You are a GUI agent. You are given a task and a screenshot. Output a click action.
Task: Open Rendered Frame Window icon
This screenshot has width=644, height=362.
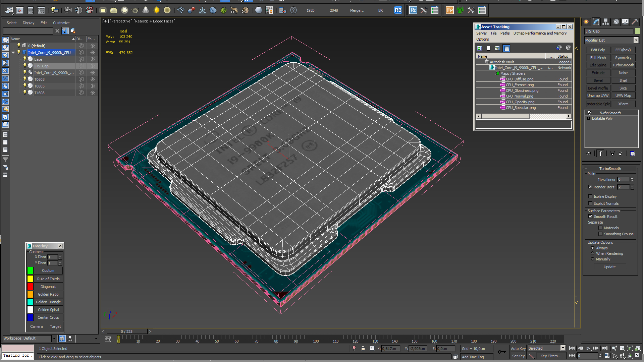point(20,10)
